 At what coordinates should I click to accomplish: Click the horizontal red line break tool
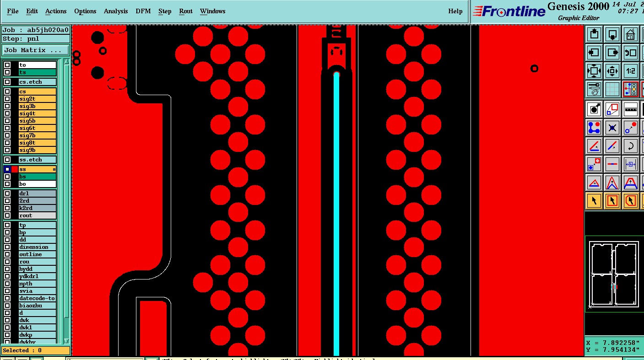[x=612, y=164]
